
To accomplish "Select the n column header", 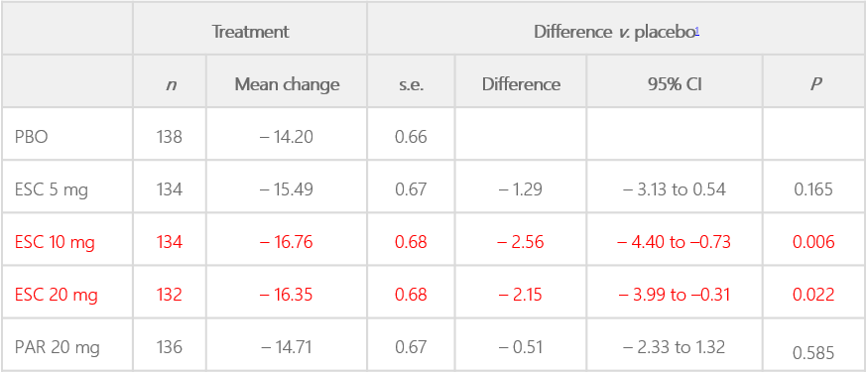I will 170,85.
